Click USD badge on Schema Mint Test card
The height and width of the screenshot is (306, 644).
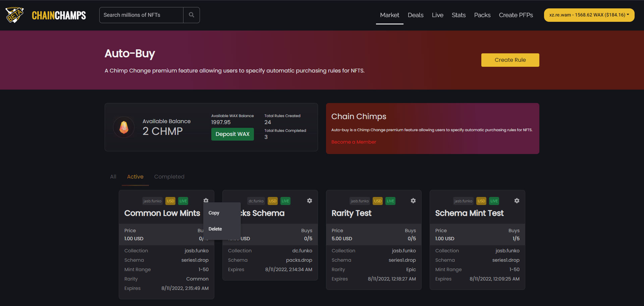481,201
